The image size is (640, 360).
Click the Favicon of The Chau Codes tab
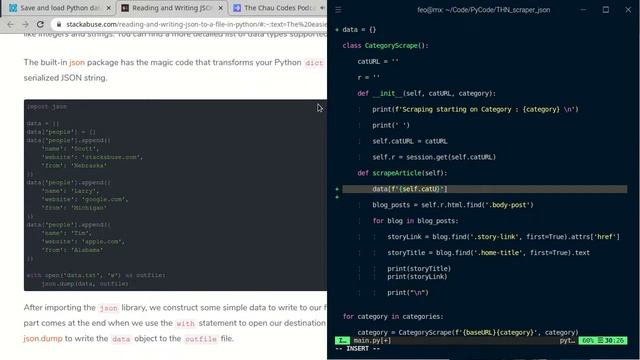pos(237,8)
